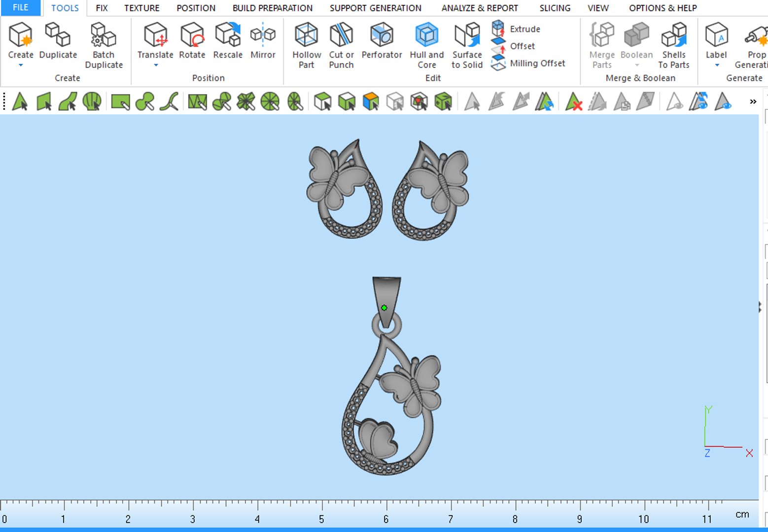Click the Offset command
The width and height of the screenshot is (768, 532).
pos(513,46)
